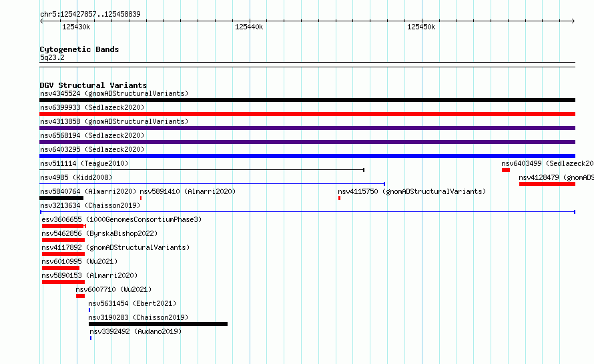The width and height of the screenshot is (594, 364).
Task: Select the thin blue nsv4985 line
Action: (x=212, y=184)
